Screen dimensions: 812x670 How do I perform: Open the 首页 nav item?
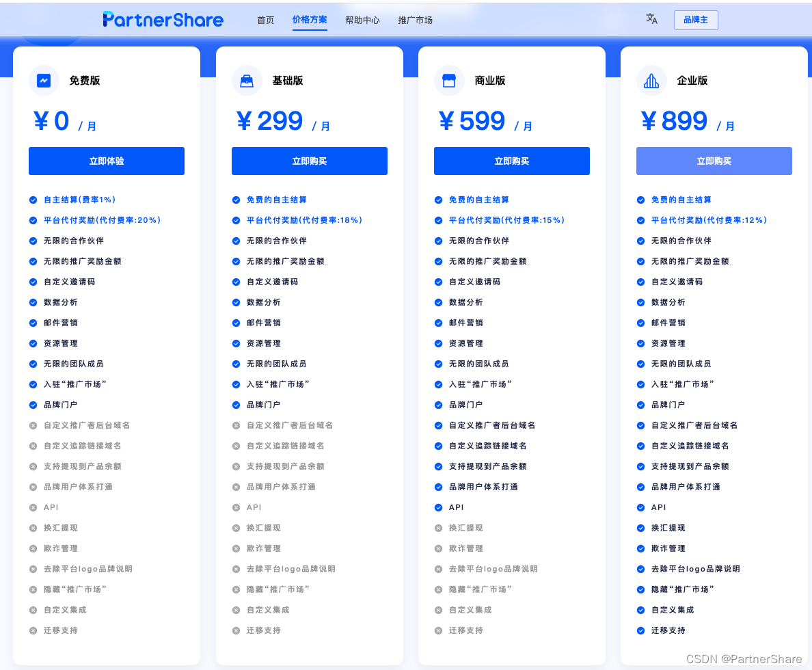[266, 21]
